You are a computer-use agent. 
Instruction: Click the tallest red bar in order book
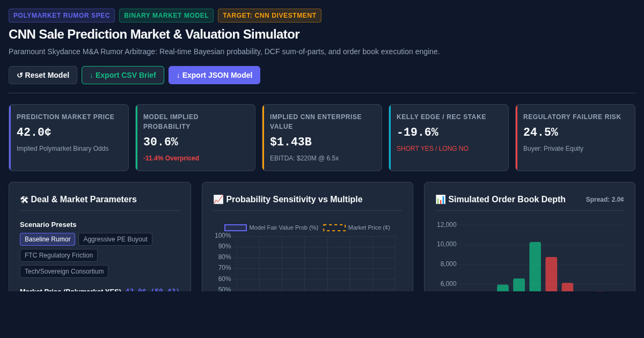pos(551,274)
